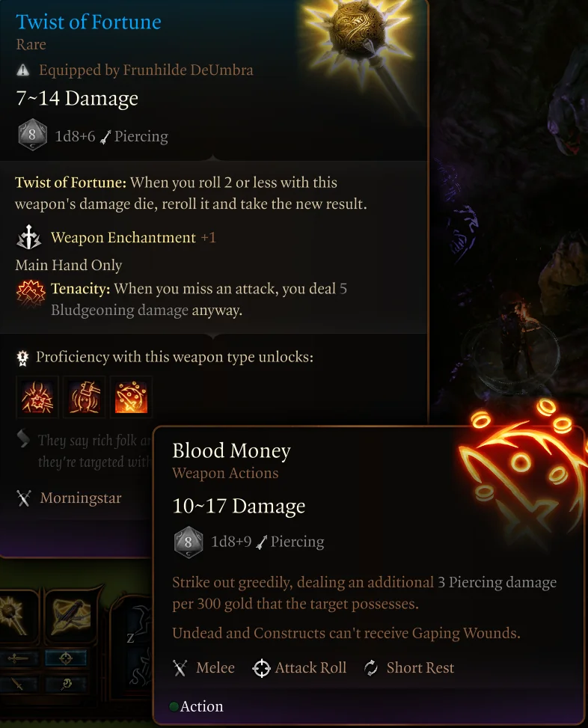Click the Short Rest recharge tag

pyautogui.click(x=409, y=667)
